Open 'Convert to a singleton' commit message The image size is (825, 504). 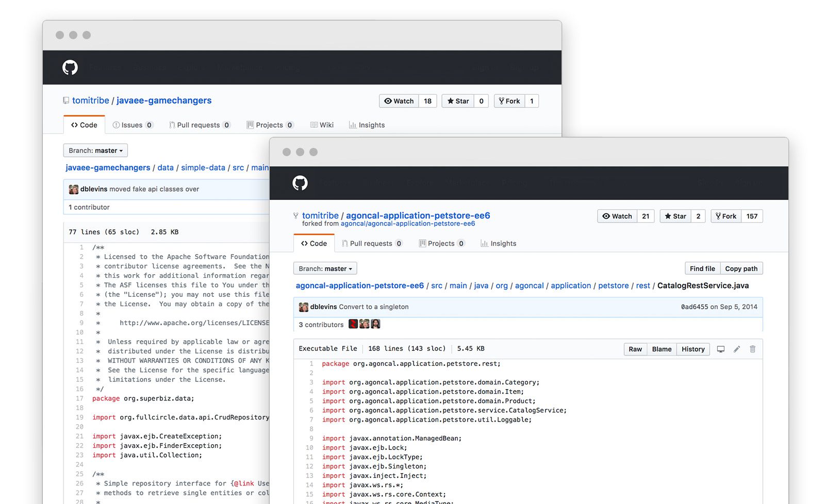(374, 307)
